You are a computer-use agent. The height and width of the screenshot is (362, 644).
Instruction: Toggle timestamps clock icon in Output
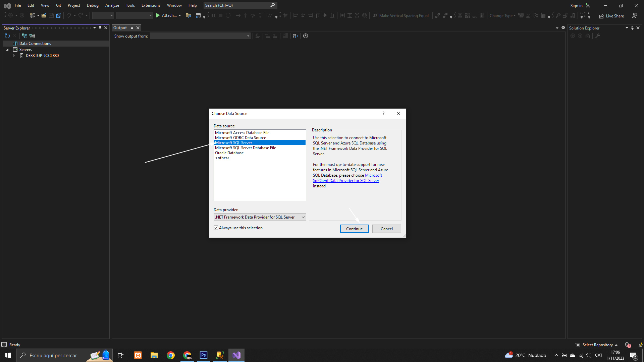coord(306,36)
